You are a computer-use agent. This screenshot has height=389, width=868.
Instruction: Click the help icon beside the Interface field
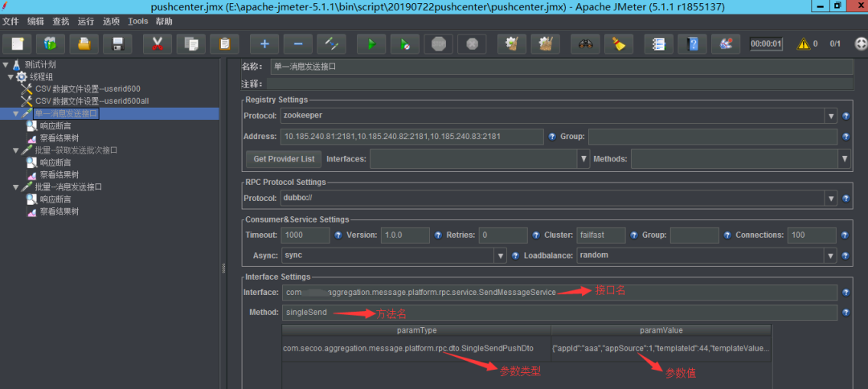(x=845, y=293)
